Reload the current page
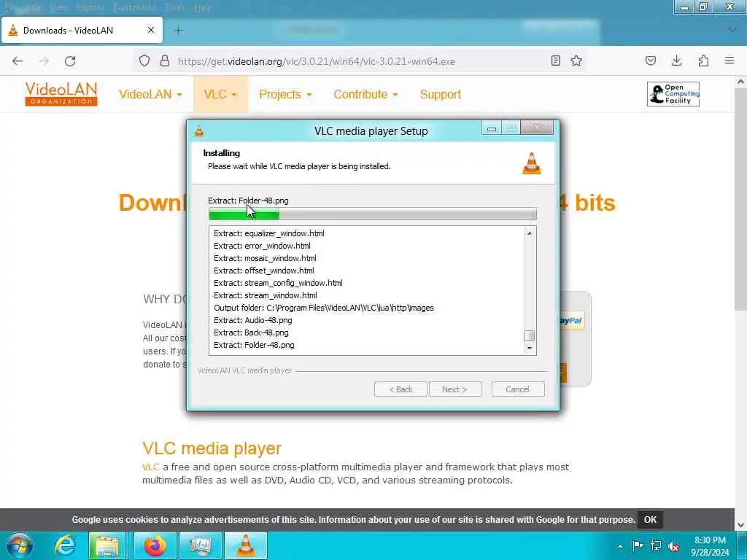Image resolution: width=747 pixels, height=560 pixels. pos(70,61)
